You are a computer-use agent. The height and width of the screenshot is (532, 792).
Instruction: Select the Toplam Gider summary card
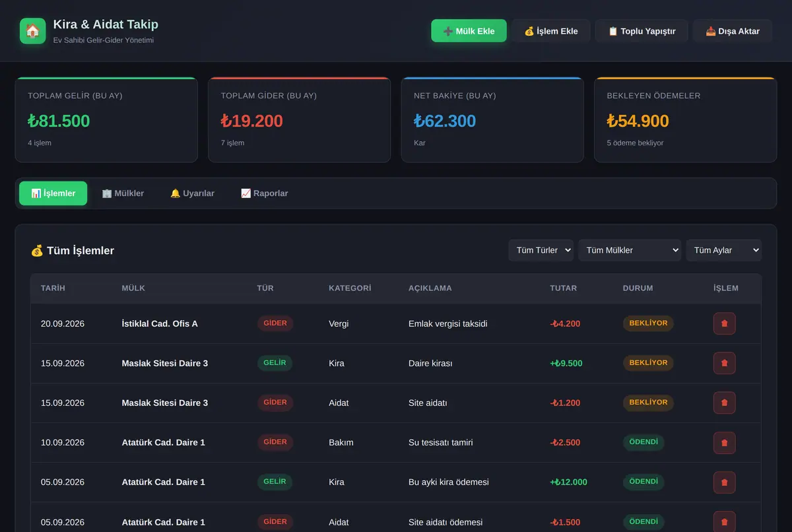tap(299, 119)
